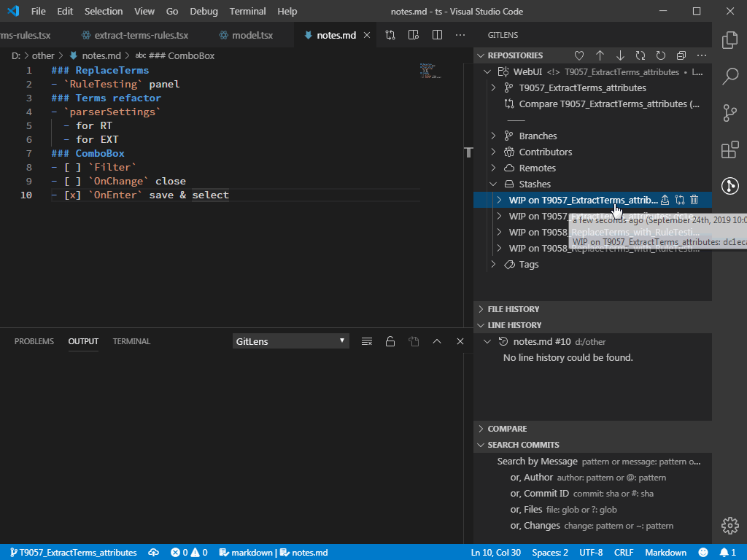Click CRLF line ending in status bar
This screenshot has height=560, width=747.
click(624, 553)
